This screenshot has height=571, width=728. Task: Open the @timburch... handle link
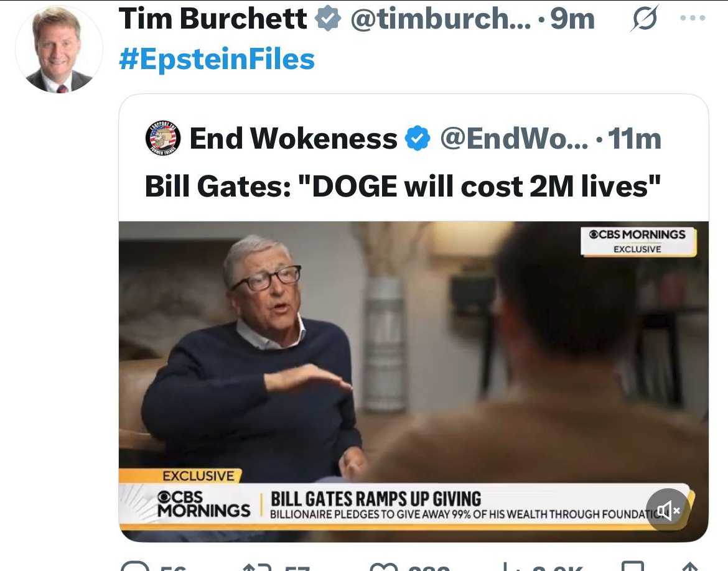pyautogui.click(x=440, y=19)
